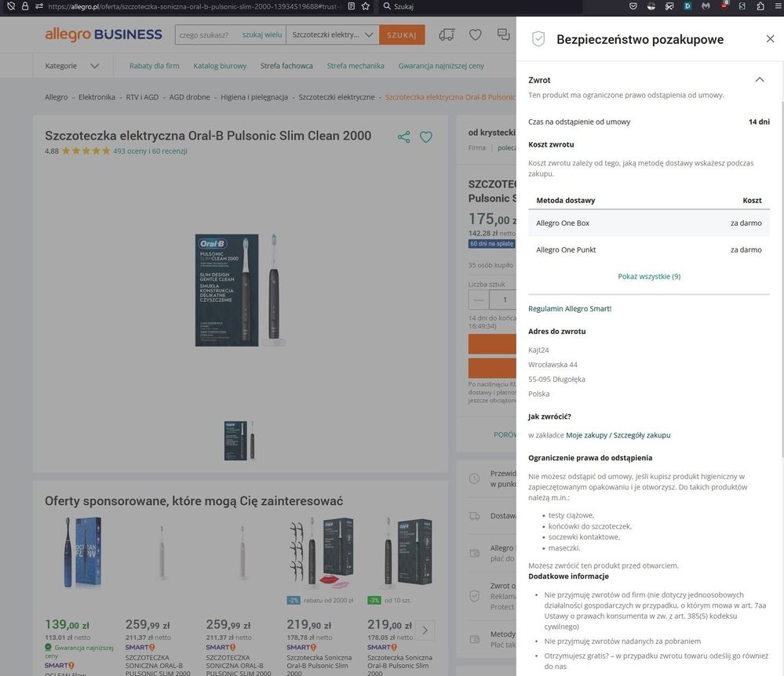Screen dimensions: 784x676
Task: Open Rabaty dla firm menu item
Action: click(154, 66)
